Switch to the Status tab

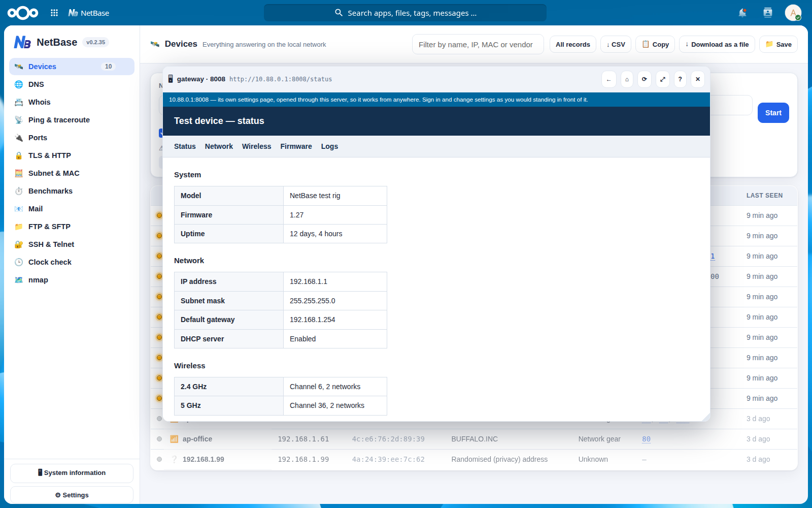[x=185, y=146]
